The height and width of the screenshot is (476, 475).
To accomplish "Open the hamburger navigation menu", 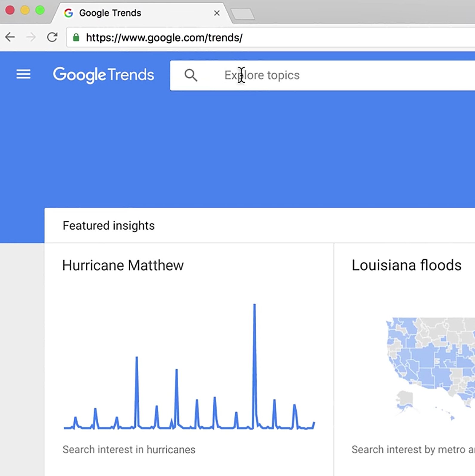I will 23,74.
